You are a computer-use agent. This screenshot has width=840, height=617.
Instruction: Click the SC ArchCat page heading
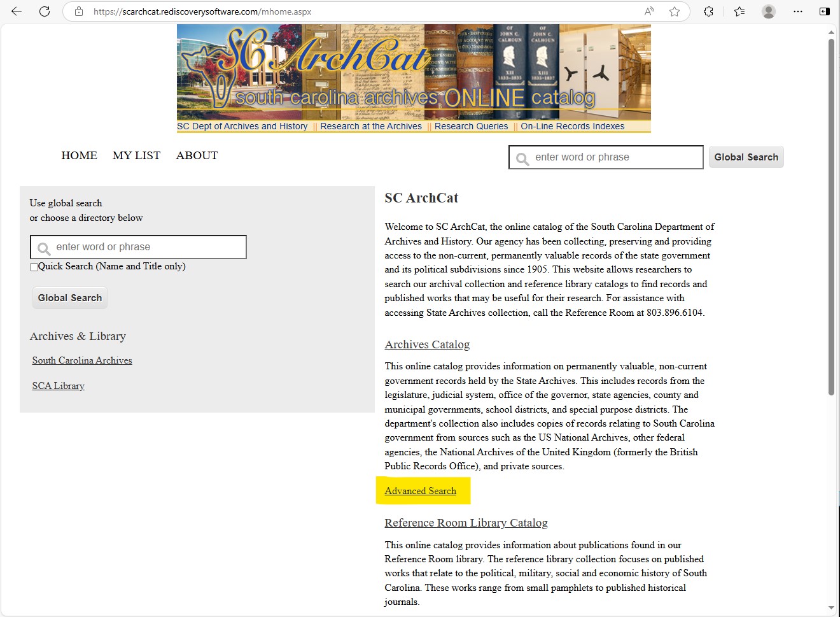[421, 198]
